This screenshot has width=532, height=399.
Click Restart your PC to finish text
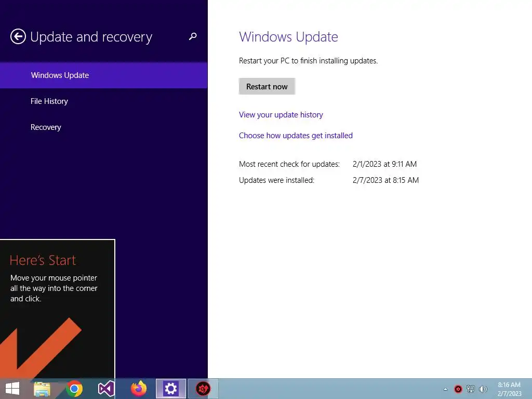point(308,61)
